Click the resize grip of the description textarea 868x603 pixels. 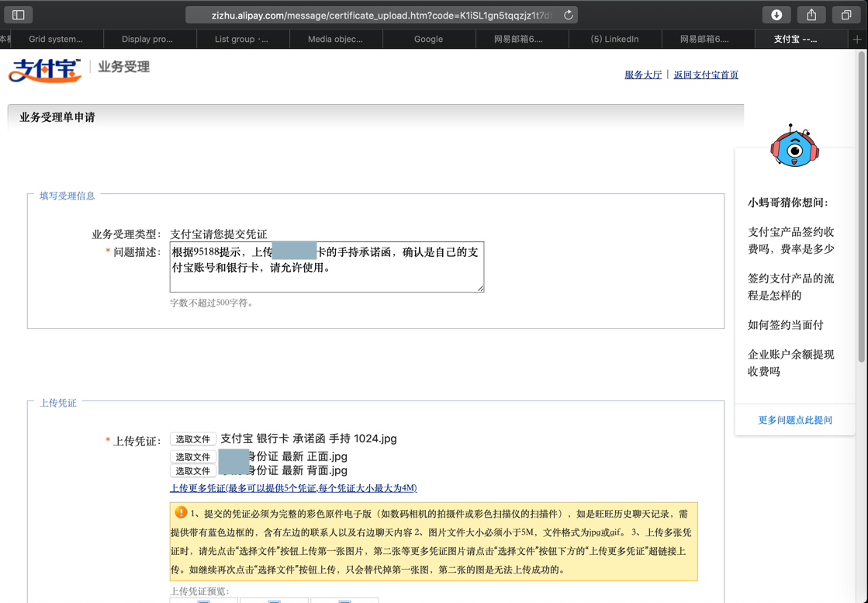point(480,288)
